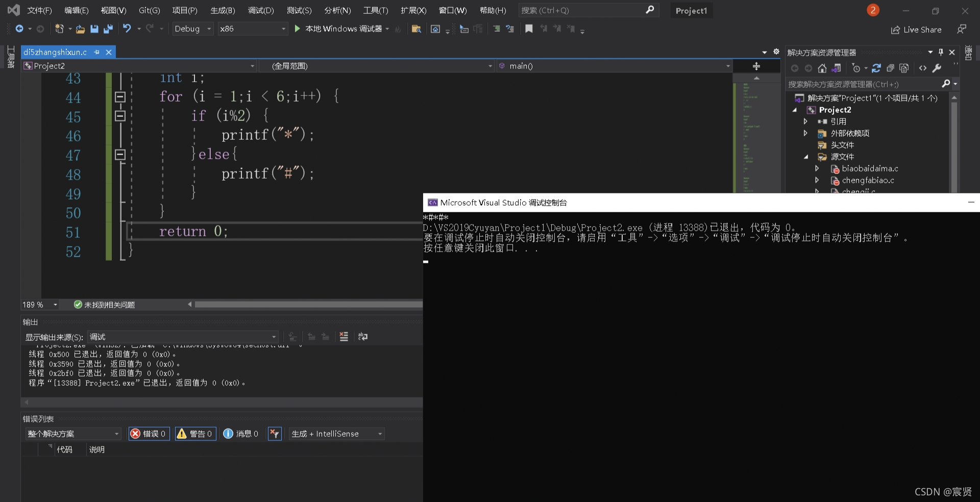
Task: Open the 整个解决方案 scope dropdown
Action: [73, 434]
